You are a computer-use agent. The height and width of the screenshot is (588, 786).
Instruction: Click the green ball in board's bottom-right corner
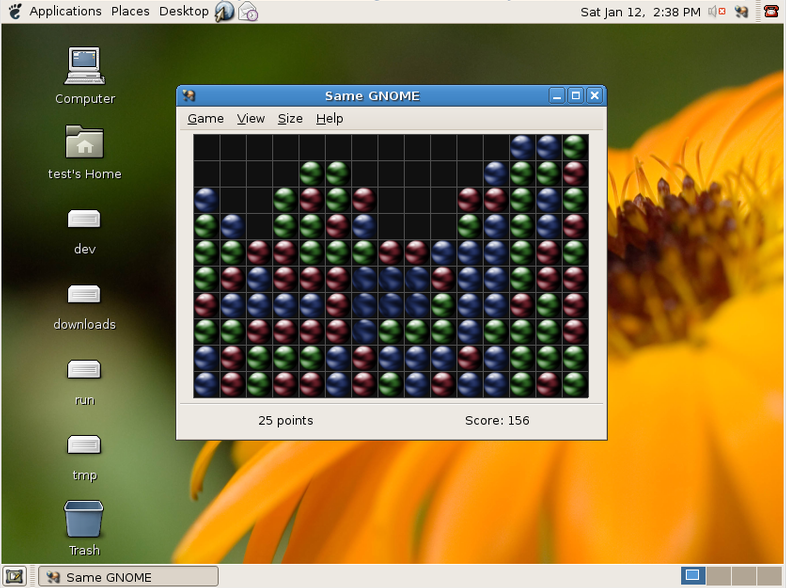coord(575,384)
